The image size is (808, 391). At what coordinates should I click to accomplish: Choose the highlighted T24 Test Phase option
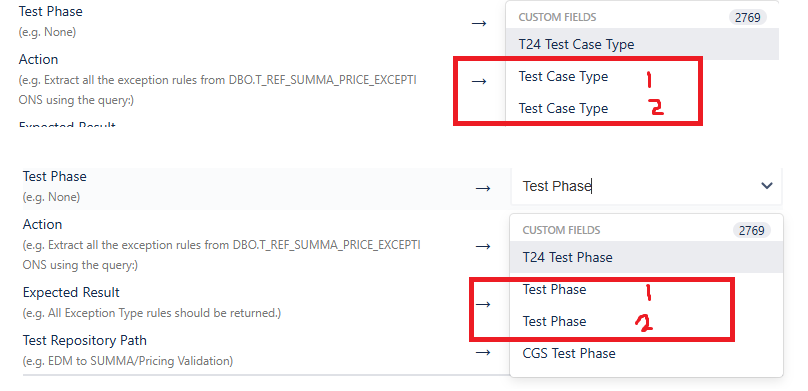(x=646, y=257)
